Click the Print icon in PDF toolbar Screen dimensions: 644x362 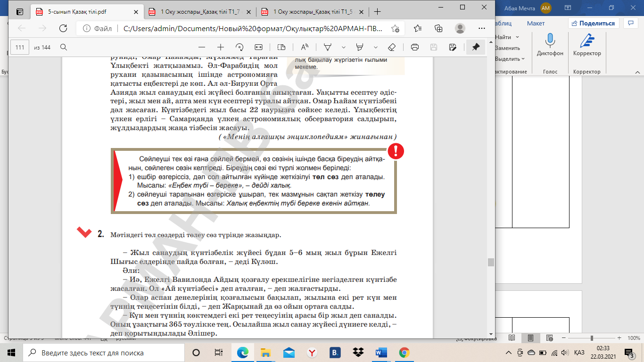415,47
